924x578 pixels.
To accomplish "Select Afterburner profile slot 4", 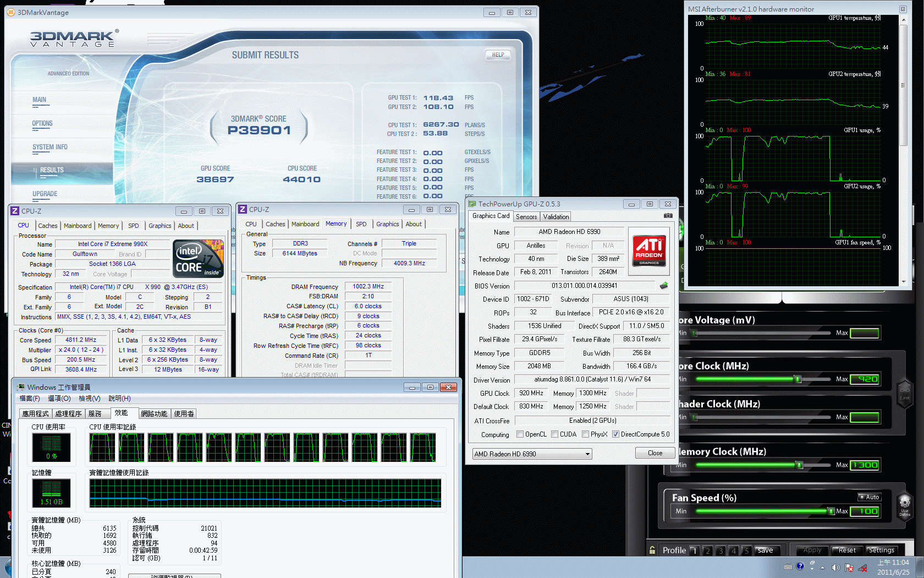I will tap(734, 550).
